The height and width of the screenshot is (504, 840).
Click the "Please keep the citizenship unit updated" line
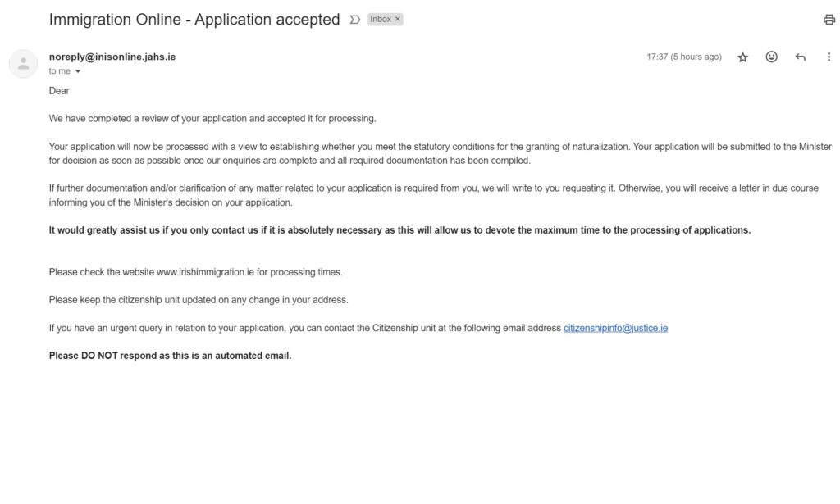pyautogui.click(x=199, y=300)
